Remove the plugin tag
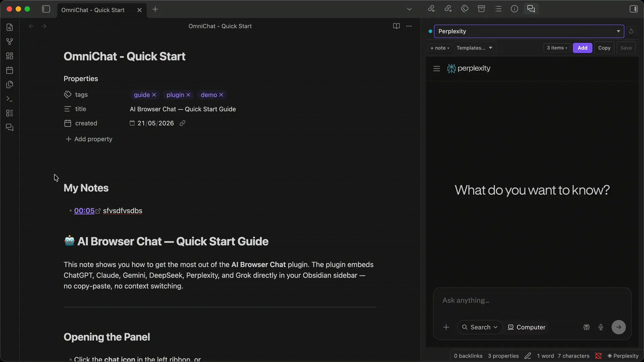The height and width of the screenshot is (362, 644). [x=188, y=95]
